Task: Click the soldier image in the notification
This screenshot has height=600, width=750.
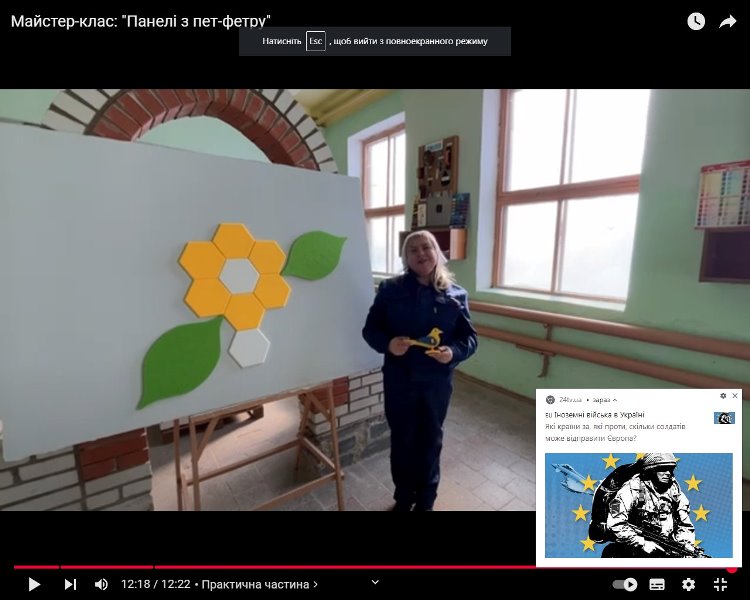Action: click(638, 505)
